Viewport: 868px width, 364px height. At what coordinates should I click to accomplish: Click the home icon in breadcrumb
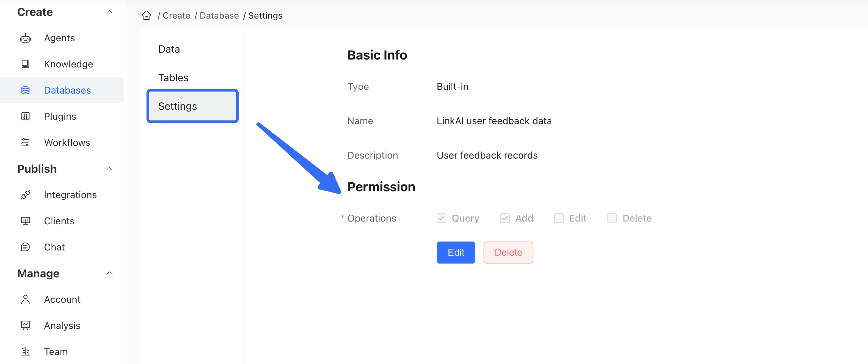pyautogui.click(x=147, y=15)
